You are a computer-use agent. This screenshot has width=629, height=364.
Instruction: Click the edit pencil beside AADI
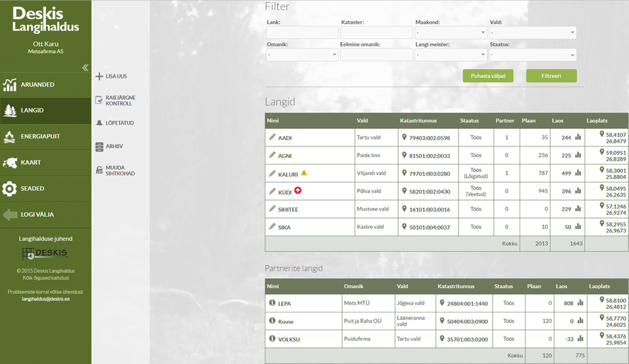(x=270, y=137)
